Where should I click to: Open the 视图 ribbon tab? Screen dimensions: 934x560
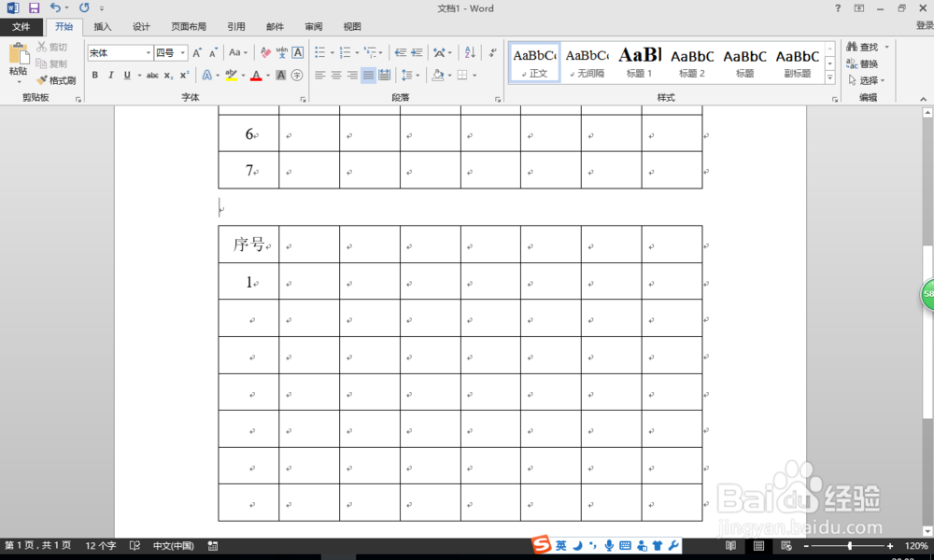(x=352, y=26)
